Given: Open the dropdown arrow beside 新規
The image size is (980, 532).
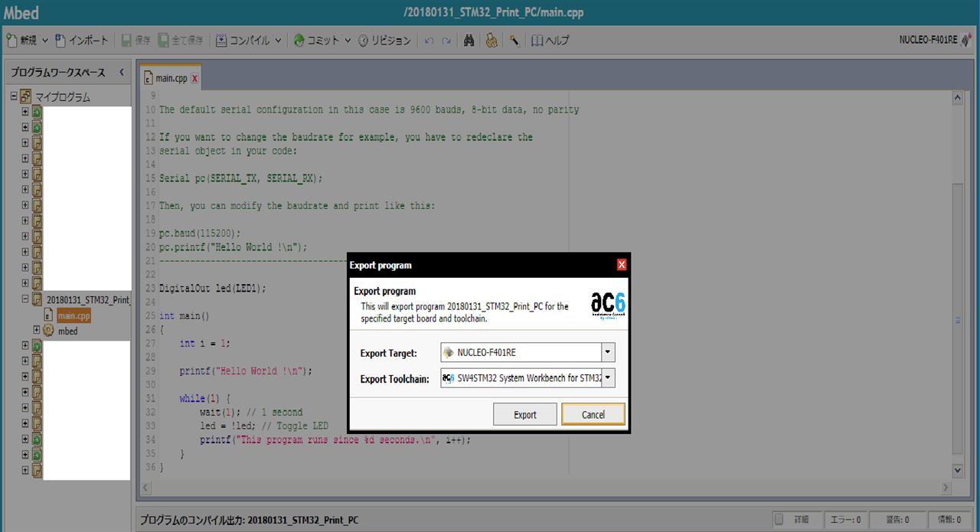Looking at the screenshot, I should pyautogui.click(x=45, y=41).
